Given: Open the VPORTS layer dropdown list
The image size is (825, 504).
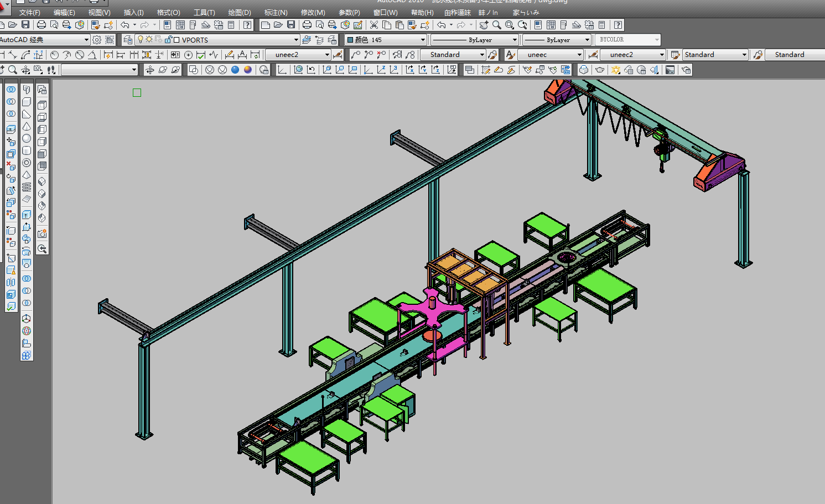Looking at the screenshot, I should 296,40.
